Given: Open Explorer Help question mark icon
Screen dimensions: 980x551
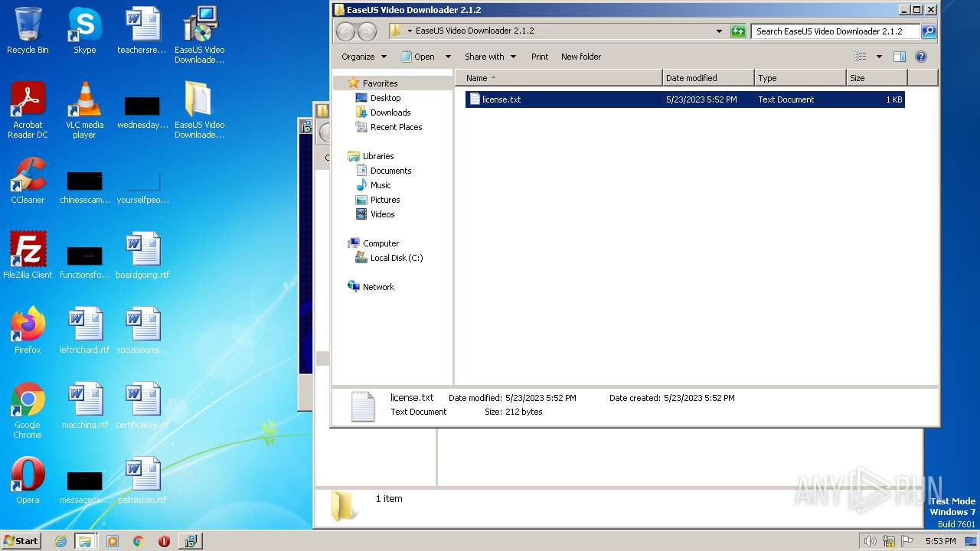Looking at the screenshot, I should (921, 57).
